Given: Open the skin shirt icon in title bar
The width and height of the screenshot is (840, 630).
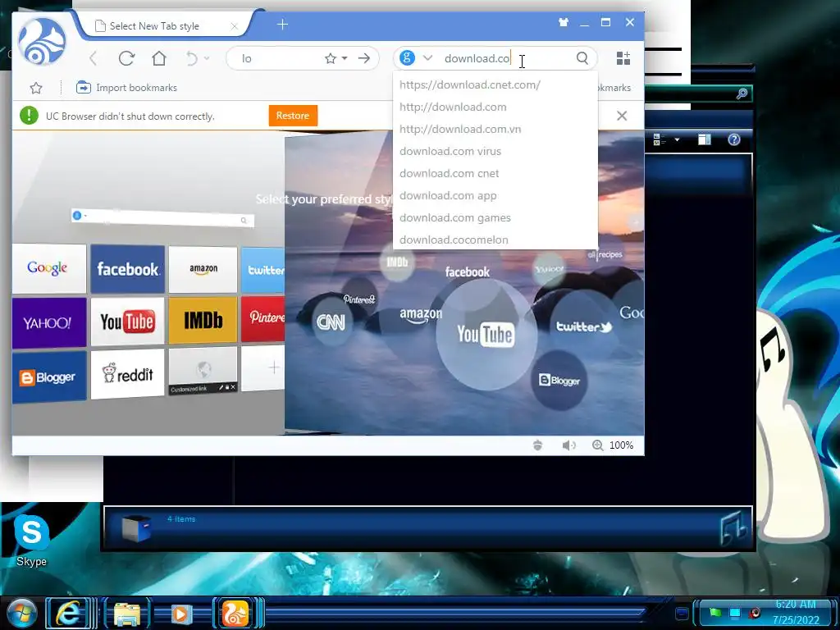Looking at the screenshot, I should 564,22.
